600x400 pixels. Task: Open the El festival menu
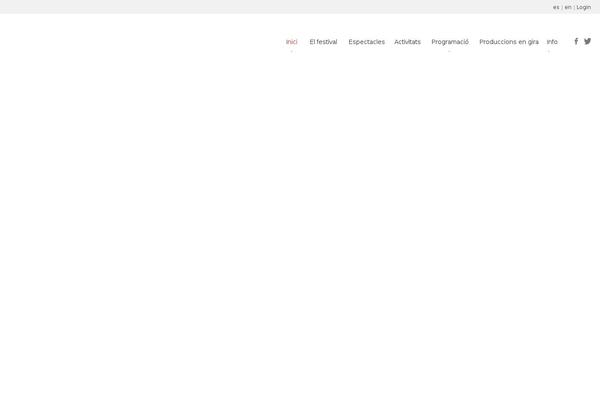(323, 42)
